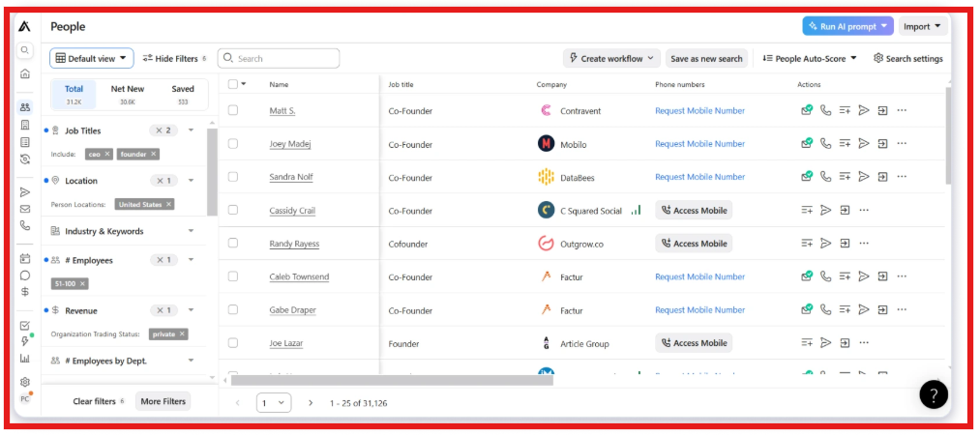Open the Emails envelope icon in sidebar
This screenshot has width=980, height=435.
point(25,209)
